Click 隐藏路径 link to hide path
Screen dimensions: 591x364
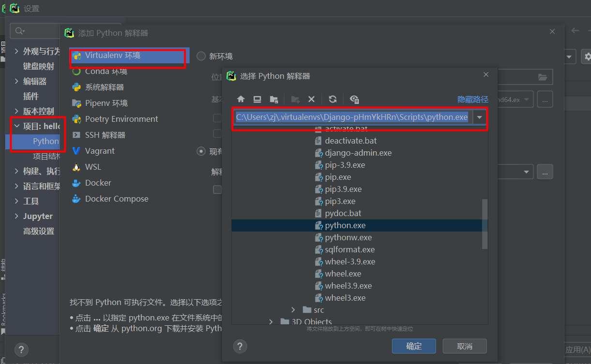tap(473, 99)
